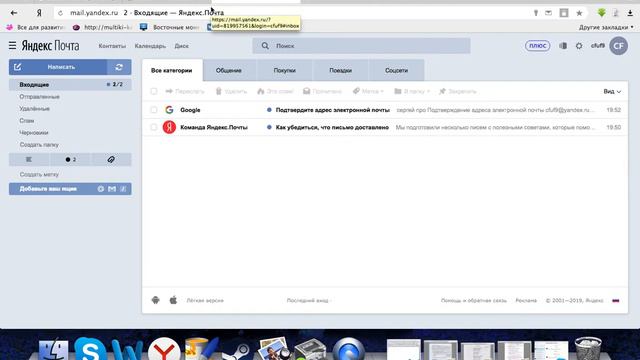Open the Trash in the dock
The image size is (640, 360).
pos(588,349)
